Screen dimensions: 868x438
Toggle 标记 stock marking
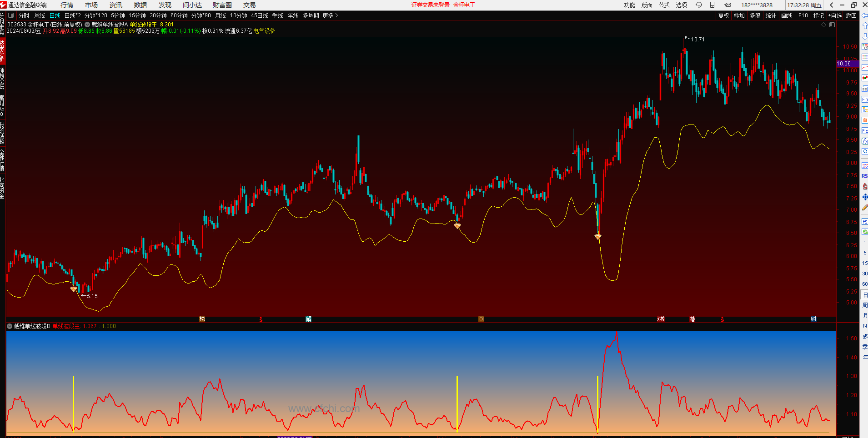point(818,15)
